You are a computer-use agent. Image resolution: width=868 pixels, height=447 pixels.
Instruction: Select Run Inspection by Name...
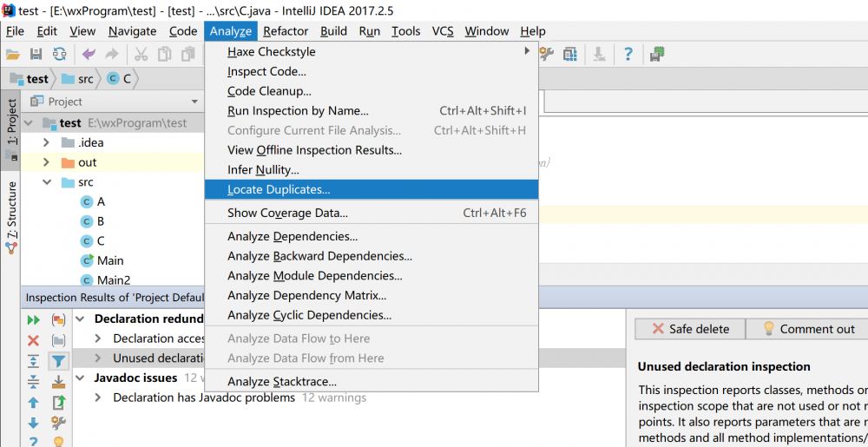[371, 110]
